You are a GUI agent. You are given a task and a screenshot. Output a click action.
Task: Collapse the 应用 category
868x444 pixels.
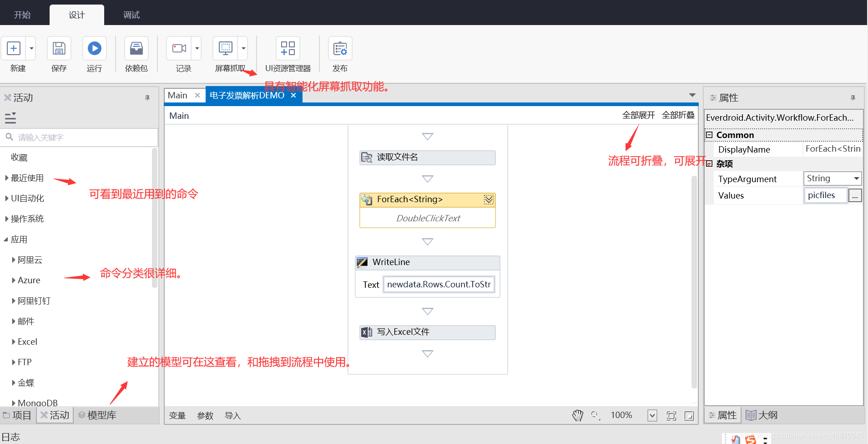pyautogui.click(x=6, y=239)
